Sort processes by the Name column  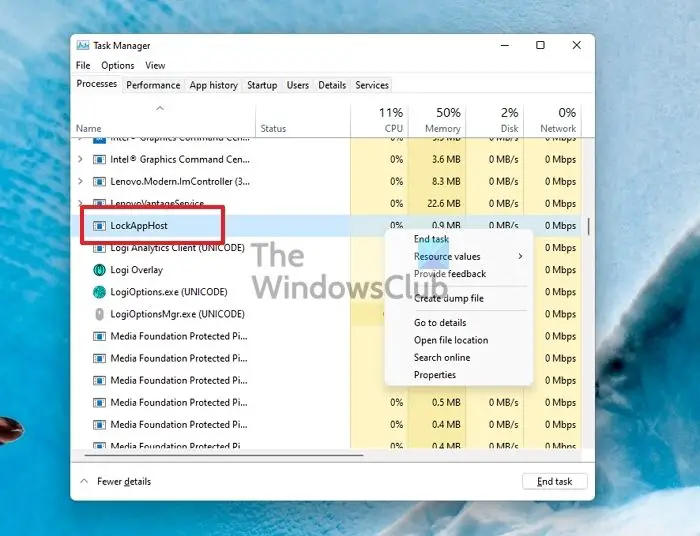[x=163, y=121]
